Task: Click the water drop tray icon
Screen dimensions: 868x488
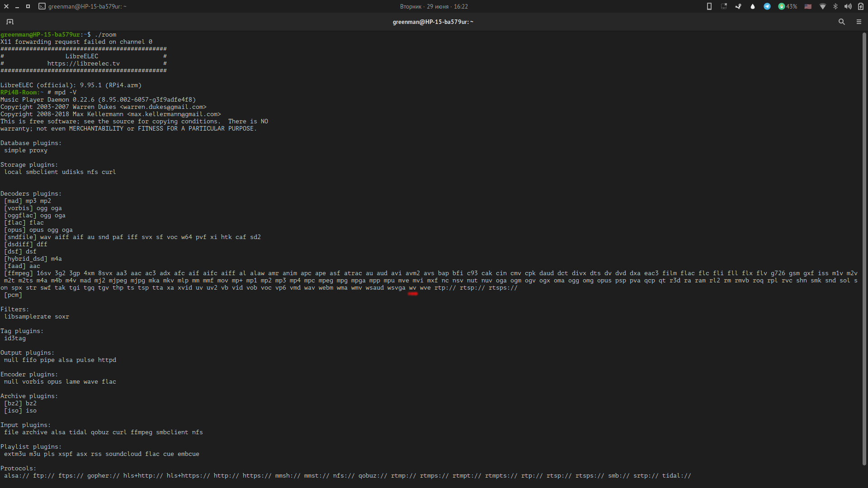Action: click(753, 6)
